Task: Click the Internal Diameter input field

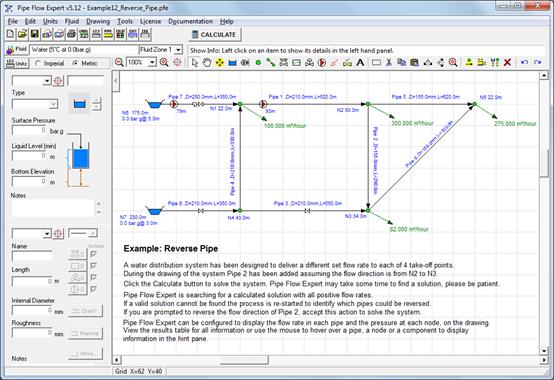Action: 33,310
